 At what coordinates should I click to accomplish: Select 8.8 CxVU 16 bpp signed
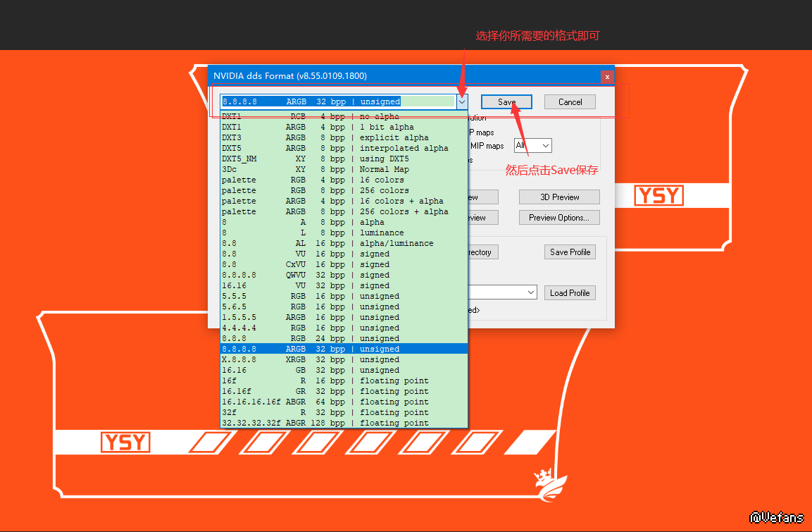coord(344,265)
